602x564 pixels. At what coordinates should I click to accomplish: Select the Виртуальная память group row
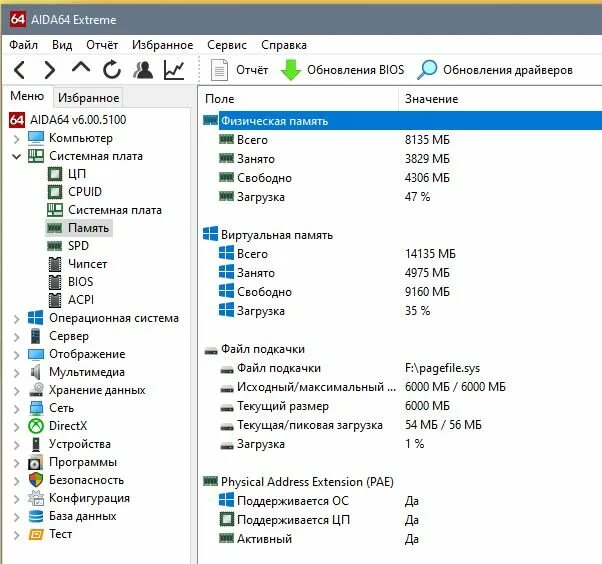click(x=402, y=235)
